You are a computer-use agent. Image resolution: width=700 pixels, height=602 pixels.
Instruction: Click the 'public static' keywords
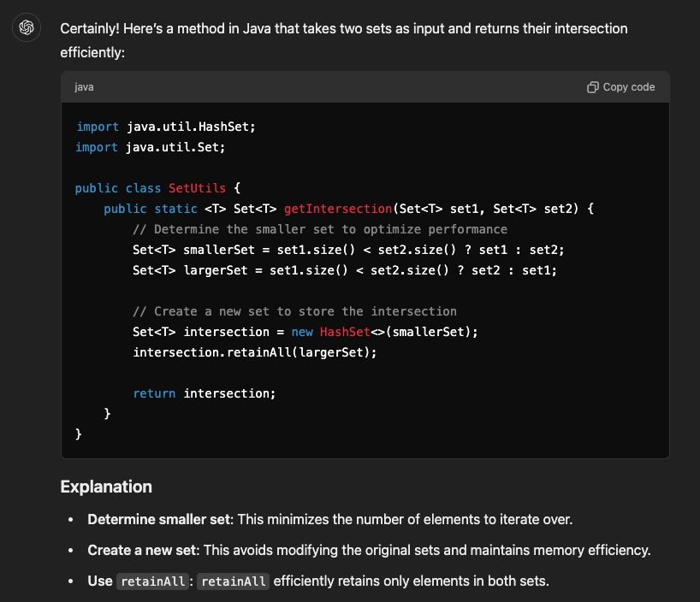pos(151,209)
